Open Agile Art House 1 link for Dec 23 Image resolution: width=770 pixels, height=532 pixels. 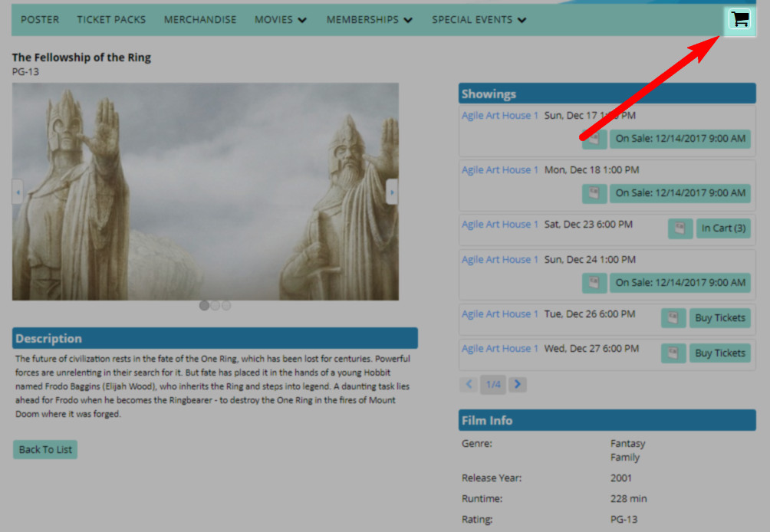click(x=500, y=225)
